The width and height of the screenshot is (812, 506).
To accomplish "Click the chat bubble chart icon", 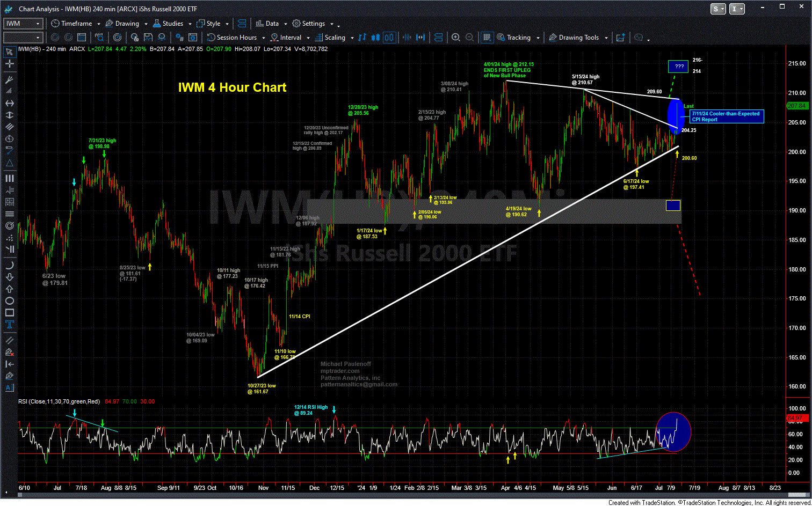I will (x=639, y=38).
